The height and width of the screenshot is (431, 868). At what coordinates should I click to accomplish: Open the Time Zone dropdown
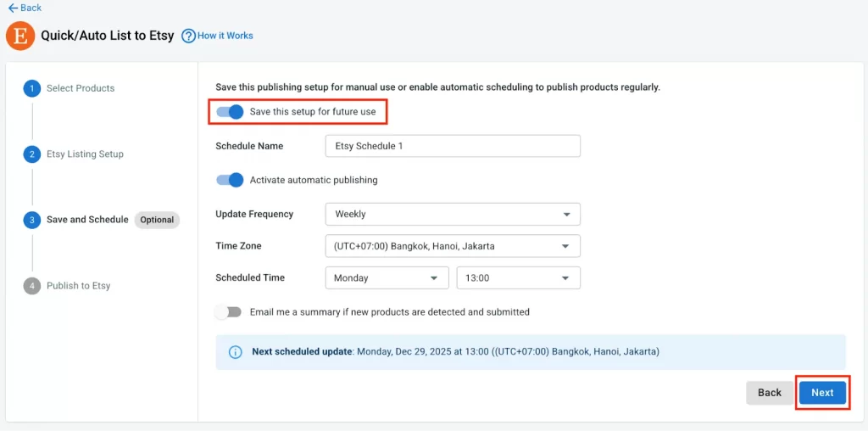453,246
